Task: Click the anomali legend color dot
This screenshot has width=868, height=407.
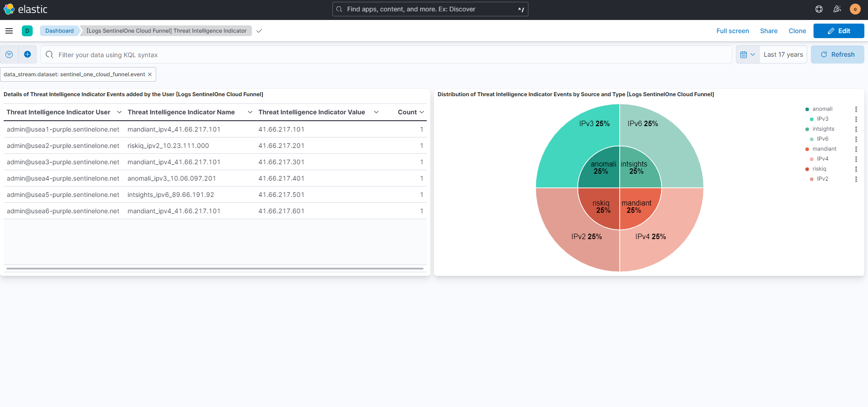Action: pyautogui.click(x=807, y=109)
